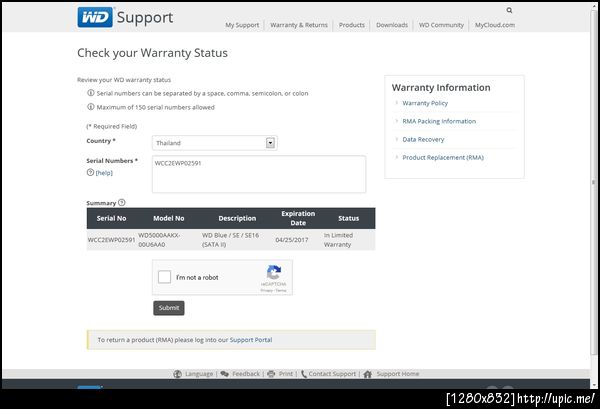This screenshot has width=600, height=409.
Task: Open the WD Community menu
Action: point(441,25)
